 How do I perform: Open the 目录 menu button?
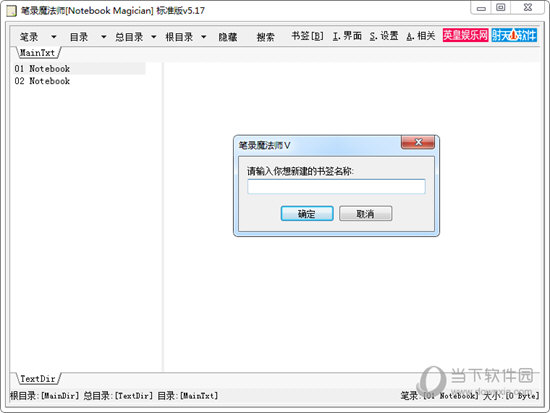(79, 36)
